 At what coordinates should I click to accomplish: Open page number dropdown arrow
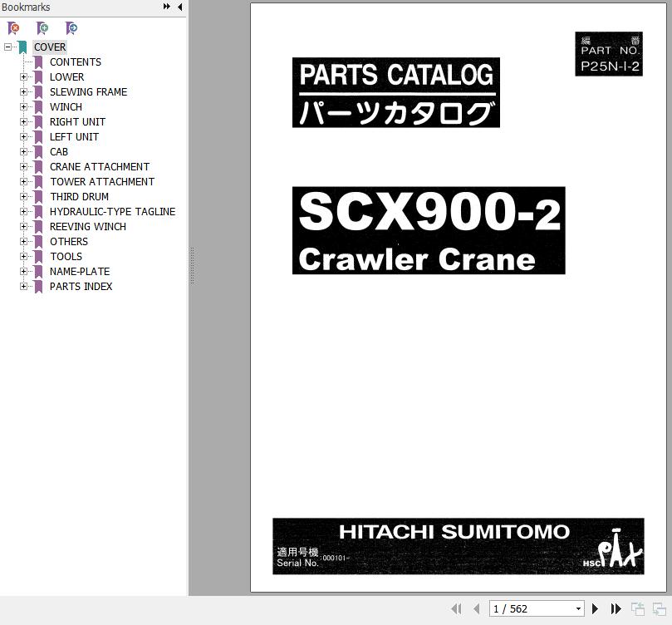(x=578, y=608)
